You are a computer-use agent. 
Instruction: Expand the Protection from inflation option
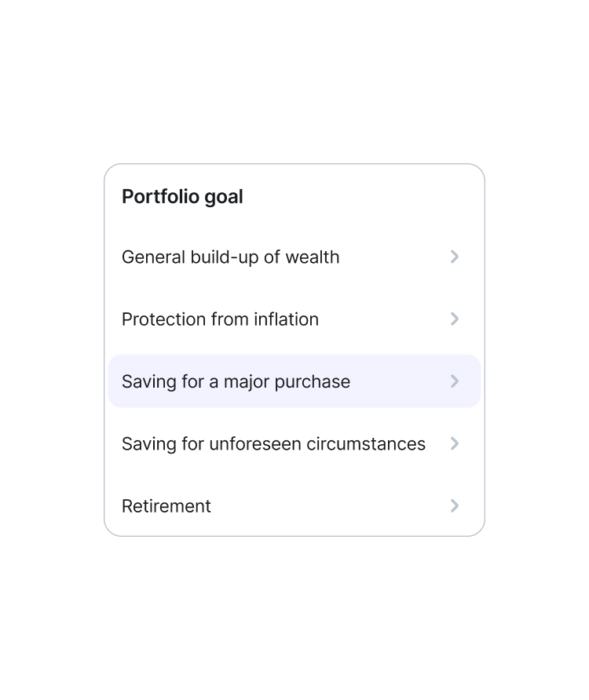(x=294, y=319)
